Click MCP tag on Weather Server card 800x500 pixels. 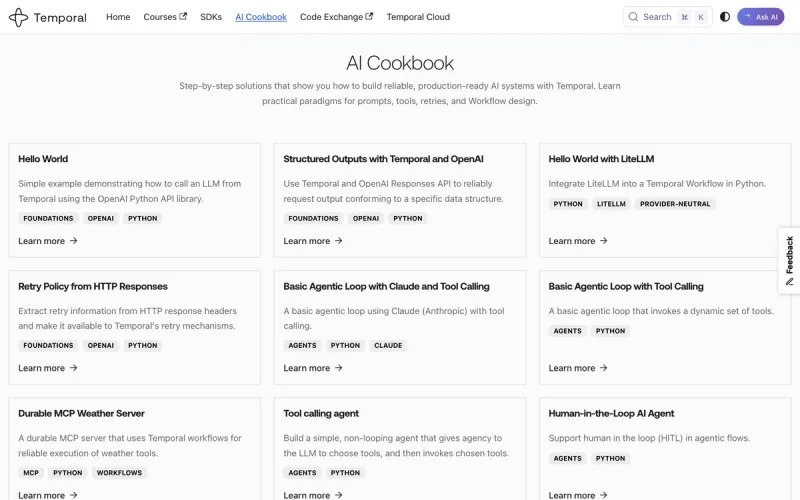(31, 472)
